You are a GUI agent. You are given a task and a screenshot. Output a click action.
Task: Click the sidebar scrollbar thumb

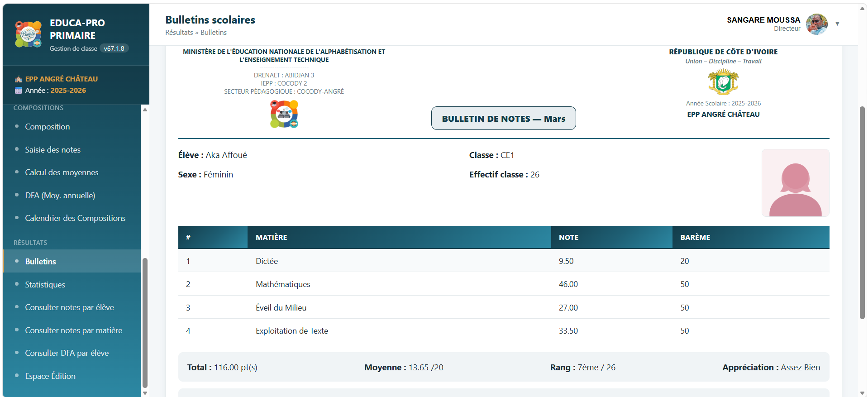coord(145,323)
